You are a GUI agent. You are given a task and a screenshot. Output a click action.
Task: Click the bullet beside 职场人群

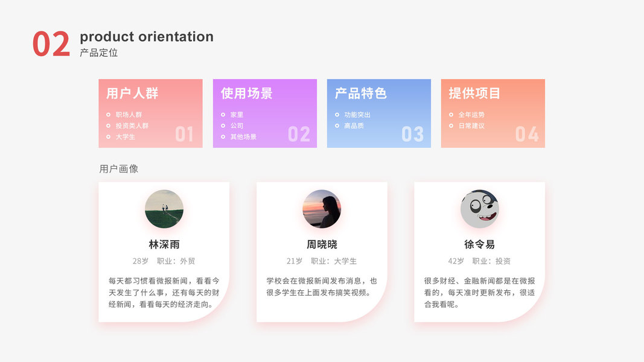pos(109,115)
